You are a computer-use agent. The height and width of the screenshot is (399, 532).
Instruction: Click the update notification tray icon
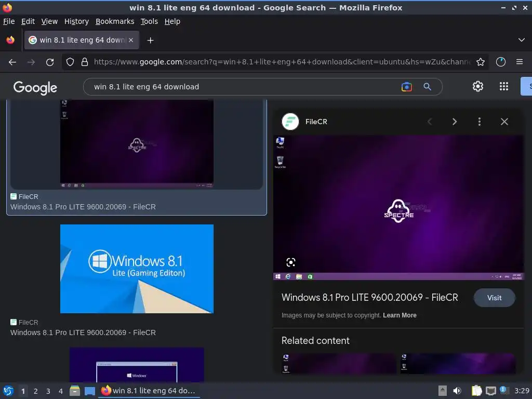coord(504,390)
